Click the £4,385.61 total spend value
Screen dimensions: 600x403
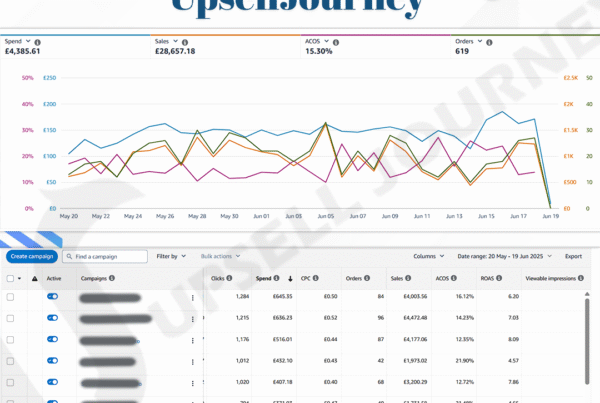click(x=22, y=51)
